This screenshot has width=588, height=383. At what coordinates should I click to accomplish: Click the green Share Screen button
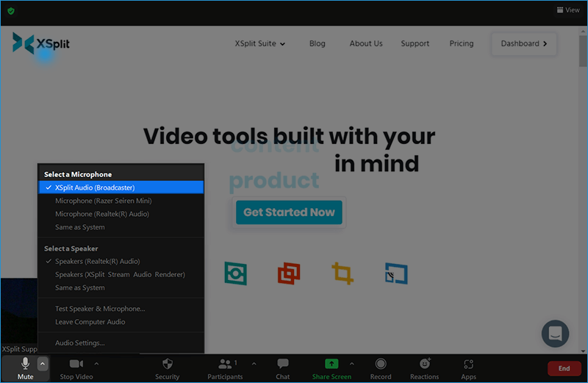tap(331, 369)
